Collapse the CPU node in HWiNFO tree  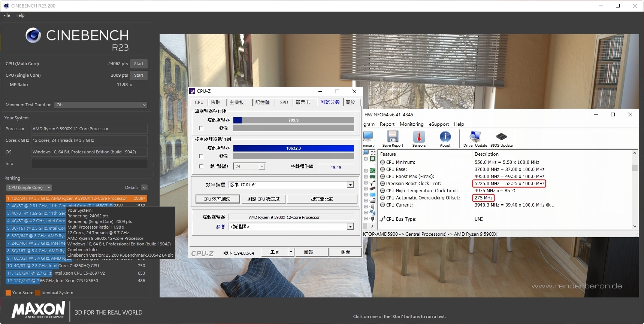[x=366, y=159]
